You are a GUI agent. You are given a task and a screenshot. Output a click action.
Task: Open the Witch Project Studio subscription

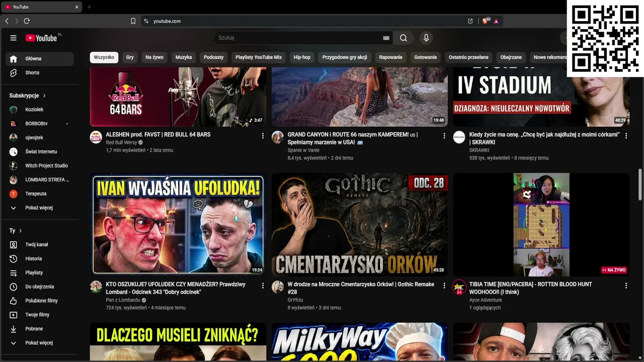[x=40, y=166]
